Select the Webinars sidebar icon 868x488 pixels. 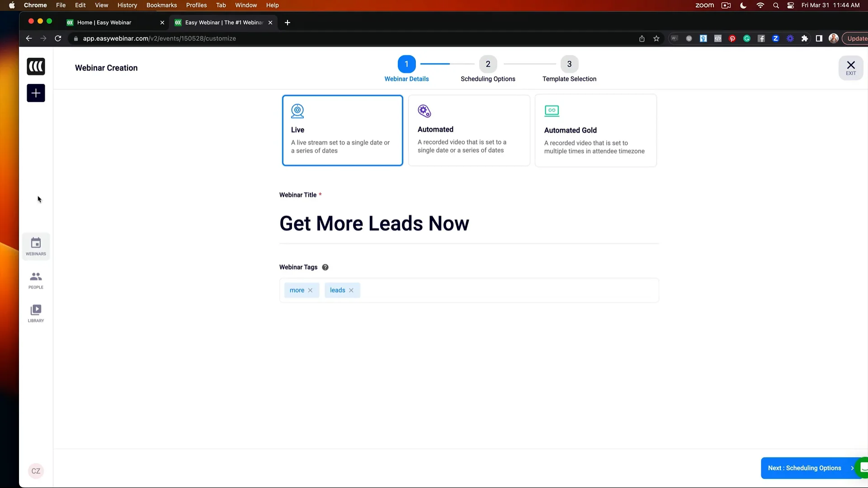click(x=36, y=245)
